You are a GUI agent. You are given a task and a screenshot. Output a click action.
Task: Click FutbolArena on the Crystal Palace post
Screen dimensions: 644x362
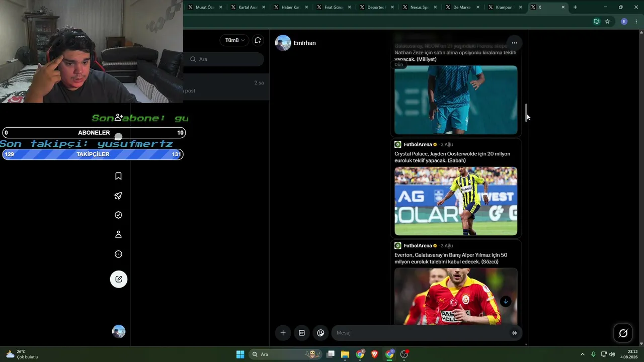pos(418,145)
